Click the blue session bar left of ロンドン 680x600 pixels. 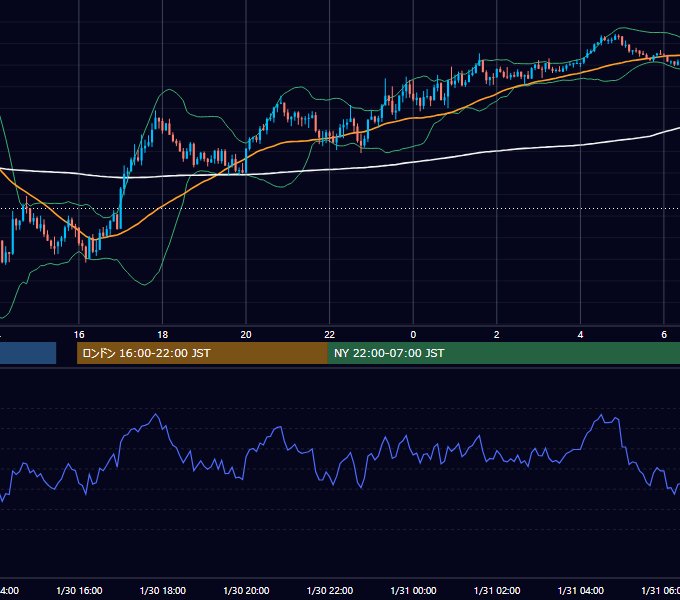[x=28, y=353]
